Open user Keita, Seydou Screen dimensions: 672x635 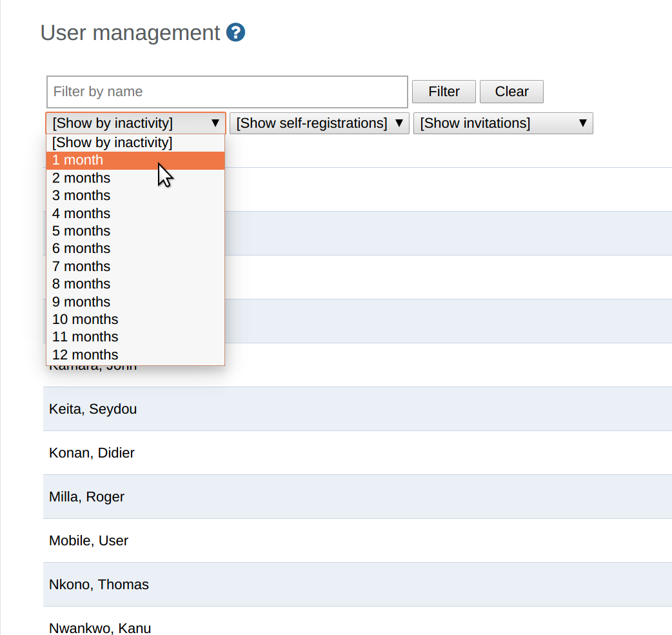point(93,409)
